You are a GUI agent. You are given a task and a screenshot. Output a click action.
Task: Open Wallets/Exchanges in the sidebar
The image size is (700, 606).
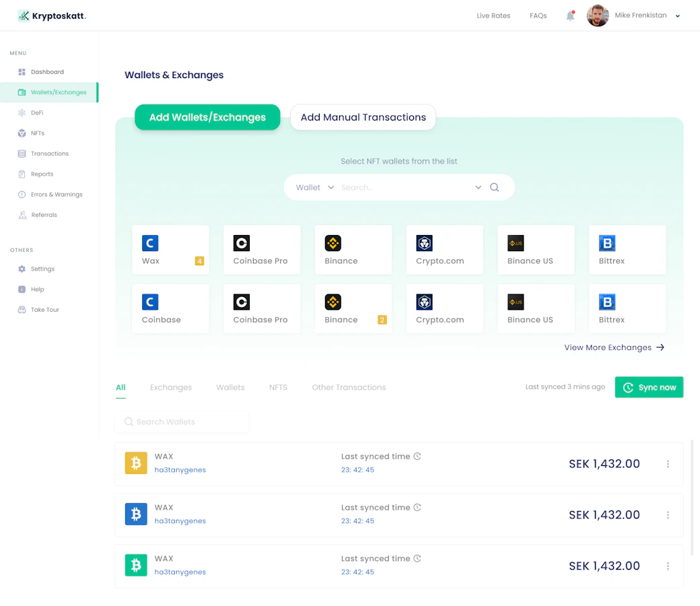click(49, 92)
